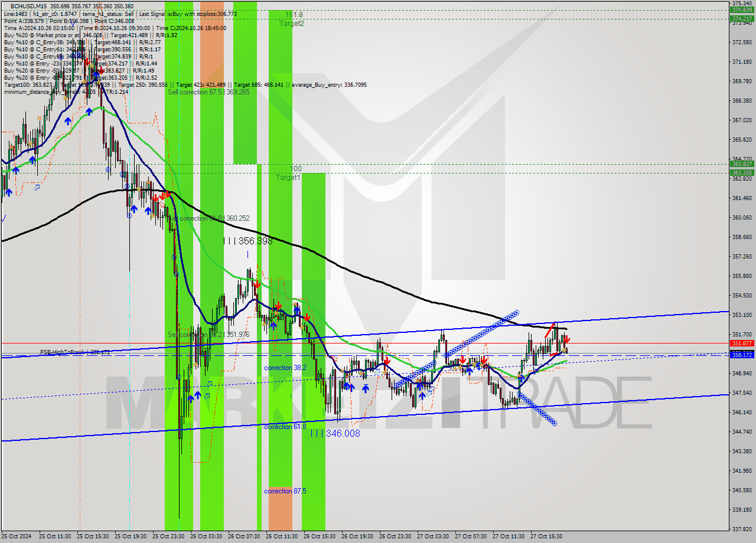Click the 343.380 price axis label
The image size is (756, 543).
coord(742,451)
